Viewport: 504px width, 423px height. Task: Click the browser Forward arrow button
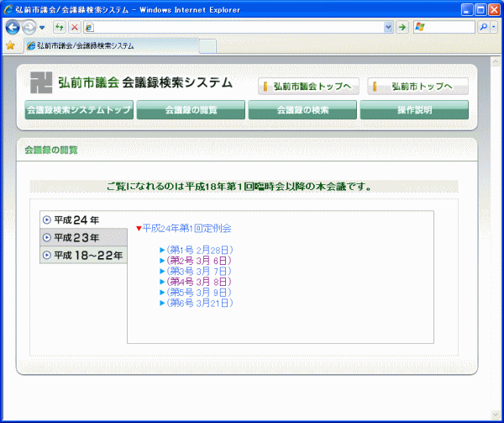(29, 28)
